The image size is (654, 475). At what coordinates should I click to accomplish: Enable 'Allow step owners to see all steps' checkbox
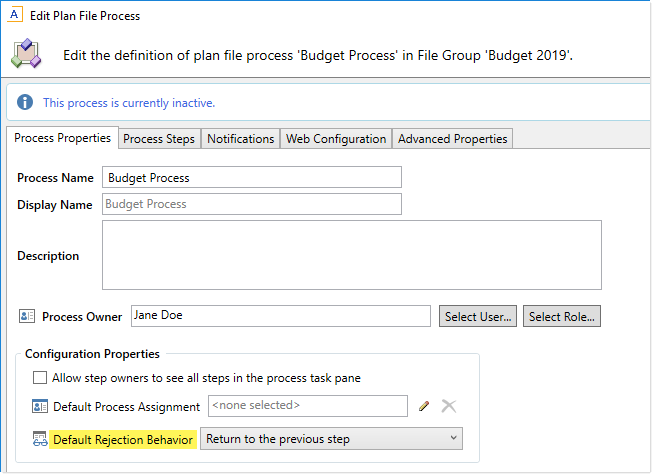(40, 378)
